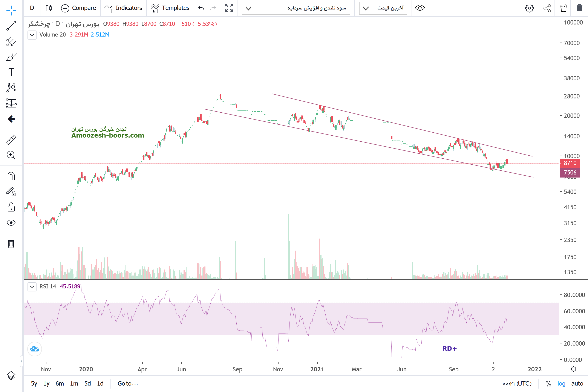588x392 pixels.
Task: Click the zoom in magnifier tool
Action: click(11, 155)
